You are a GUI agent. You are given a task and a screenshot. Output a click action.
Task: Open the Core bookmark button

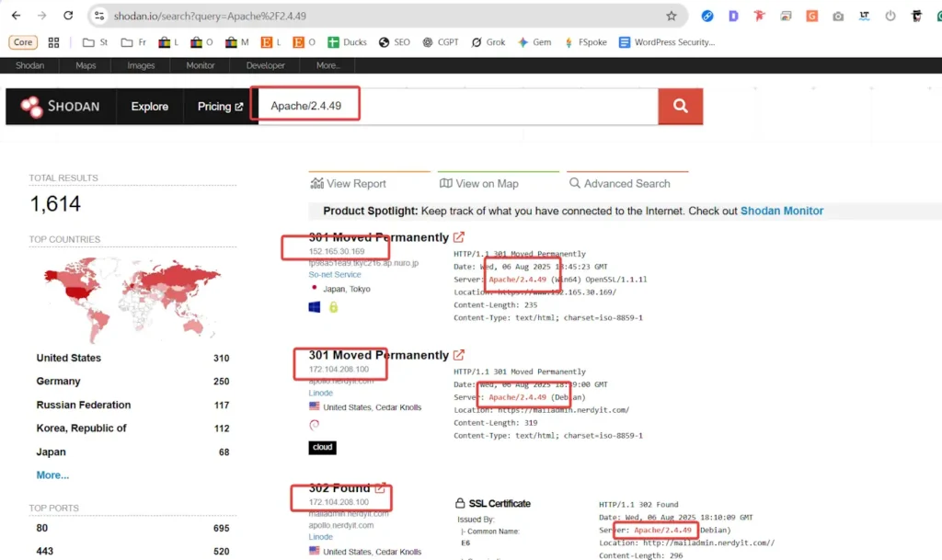click(x=23, y=42)
